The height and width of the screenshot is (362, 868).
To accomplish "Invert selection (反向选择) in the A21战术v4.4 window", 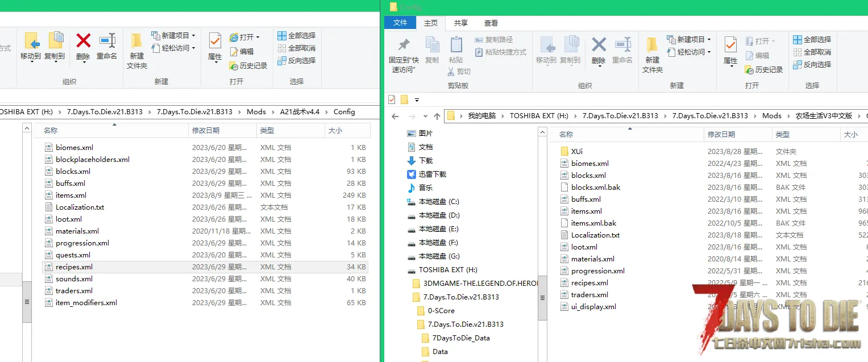I will pos(296,61).
